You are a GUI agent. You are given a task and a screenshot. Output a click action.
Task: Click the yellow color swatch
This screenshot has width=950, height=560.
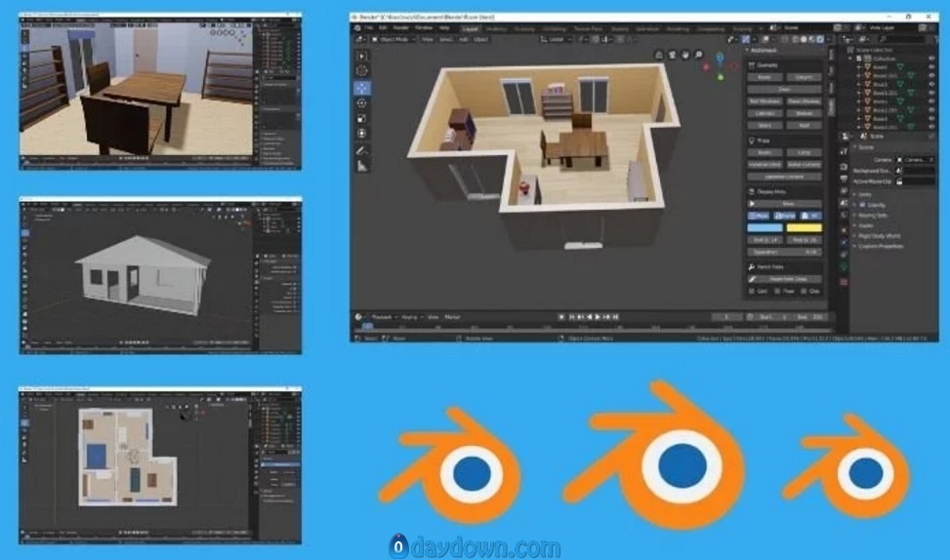(x=805, y=227)
